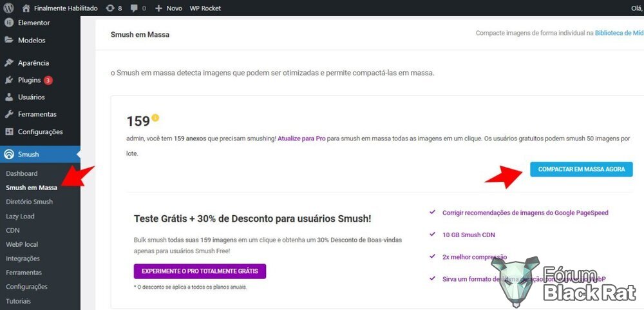Open the Usuários menu label
The height and width of the screenshot is (310, 644).
tap(31, 97)
